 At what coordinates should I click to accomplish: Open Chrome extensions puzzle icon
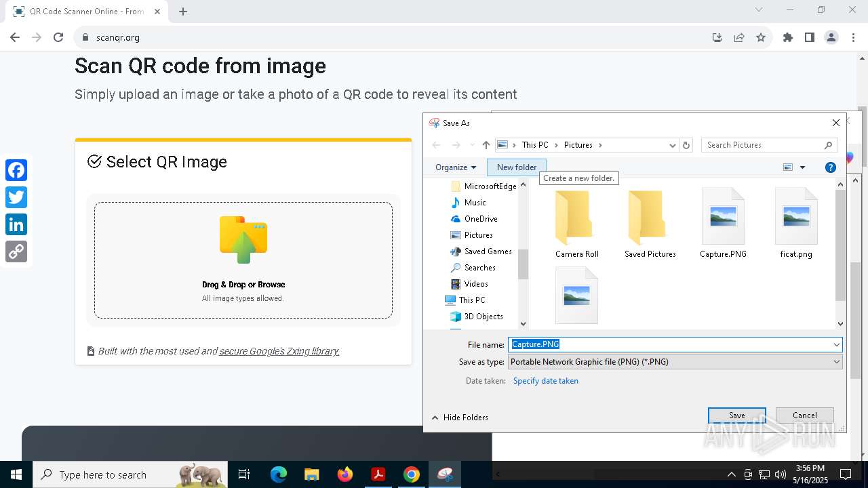[788, 37]
